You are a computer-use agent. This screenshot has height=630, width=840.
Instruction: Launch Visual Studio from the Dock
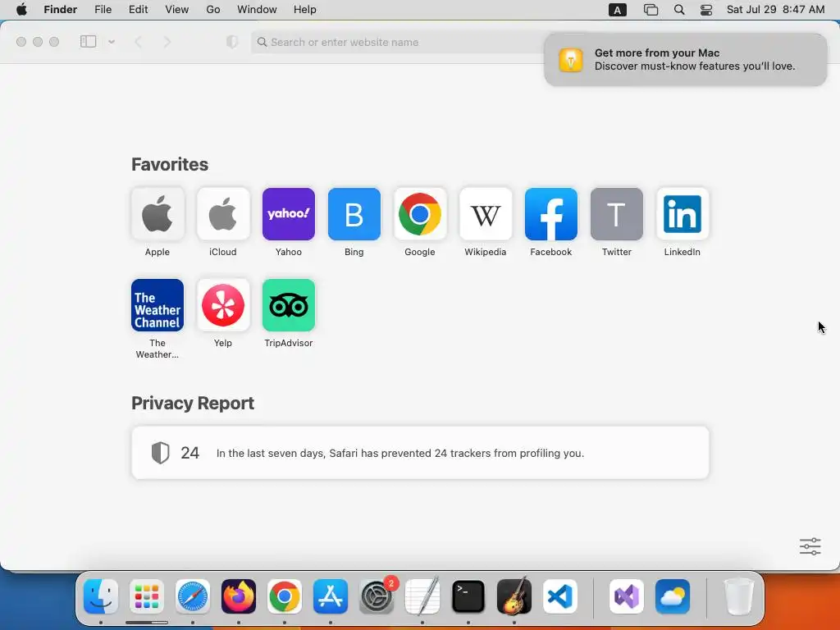pyautogui.click(x=627, y=596)
